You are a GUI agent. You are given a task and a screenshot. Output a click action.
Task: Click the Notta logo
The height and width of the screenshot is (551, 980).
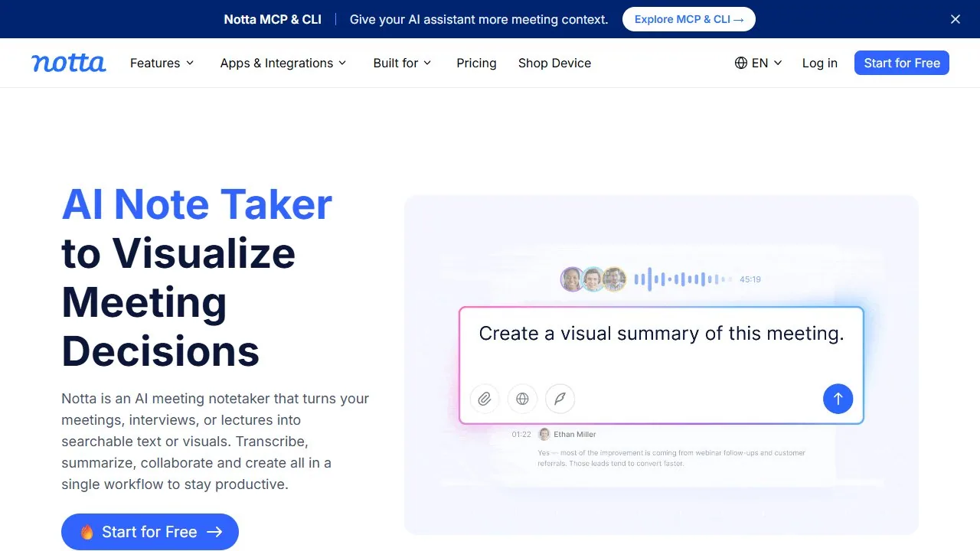coord(69,63)
